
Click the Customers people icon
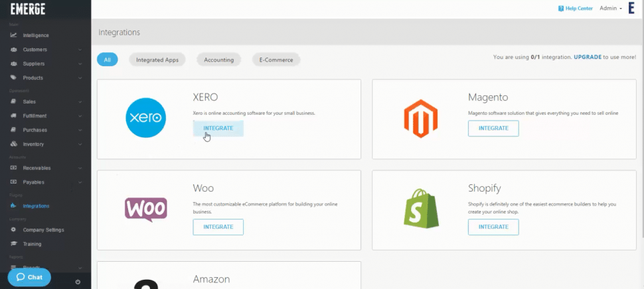13,50
